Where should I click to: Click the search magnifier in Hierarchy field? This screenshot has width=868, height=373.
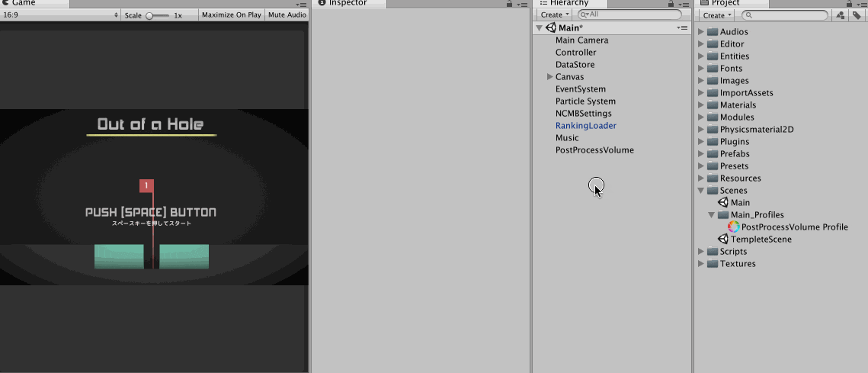click(x=585, y=15)
